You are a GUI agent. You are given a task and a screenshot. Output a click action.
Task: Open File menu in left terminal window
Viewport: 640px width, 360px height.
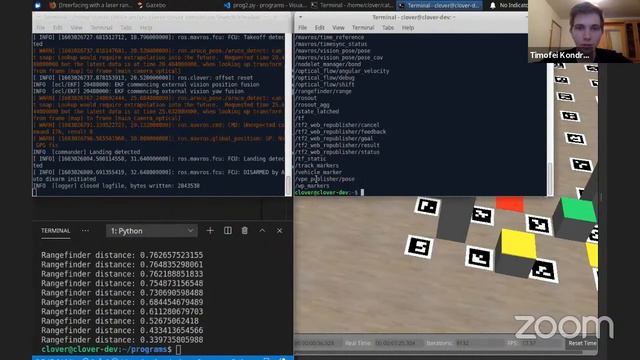[x=41, y=28]
